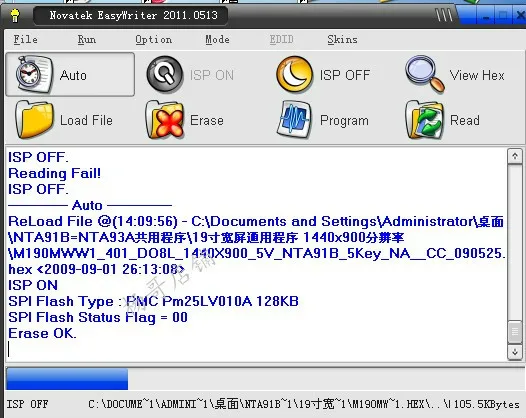Click the Erase folder icon
The height and width of the screenshot is (418, 526).
pyautogui.click(x=165, y=120)
